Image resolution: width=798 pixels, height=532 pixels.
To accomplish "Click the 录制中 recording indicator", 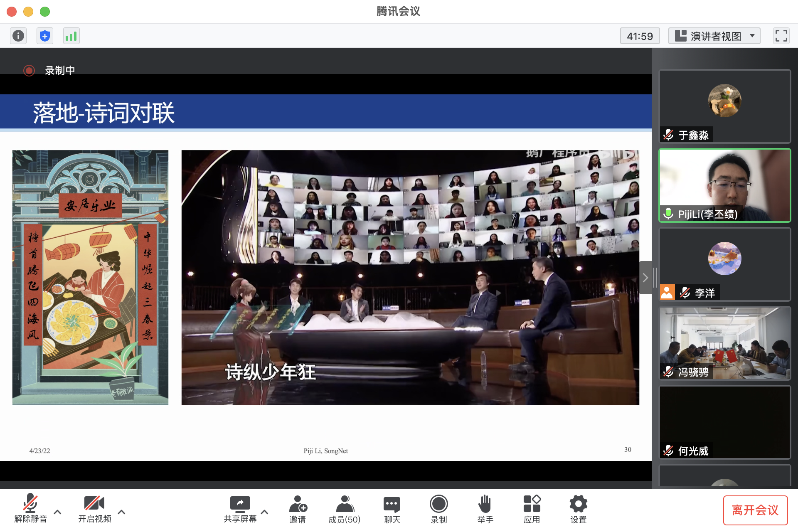I will coord(49,70).
